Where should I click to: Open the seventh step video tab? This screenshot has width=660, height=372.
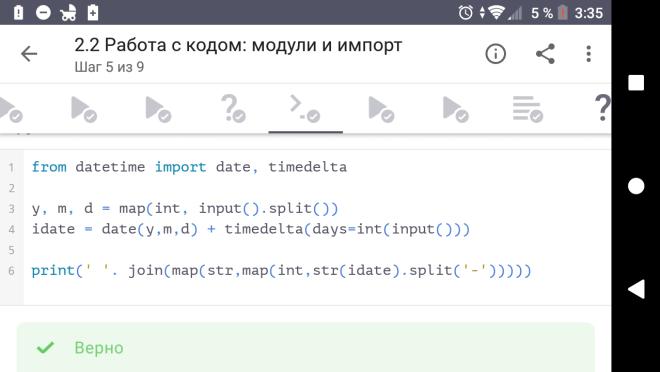pyautogui.click(x=455, y=109)
